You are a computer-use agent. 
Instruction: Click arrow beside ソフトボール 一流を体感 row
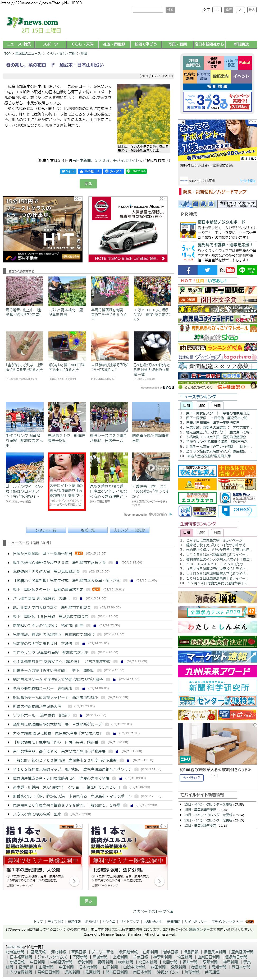[x=9, y=715]
